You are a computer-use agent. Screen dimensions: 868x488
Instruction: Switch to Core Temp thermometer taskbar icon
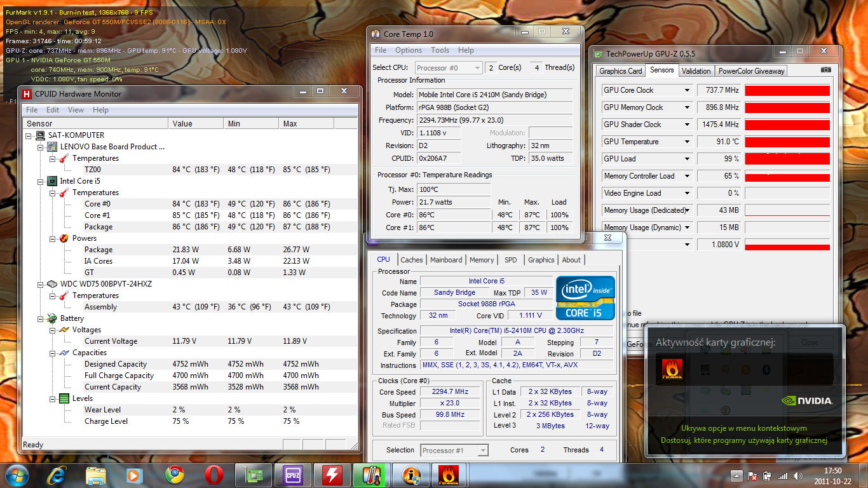[372, 475]
